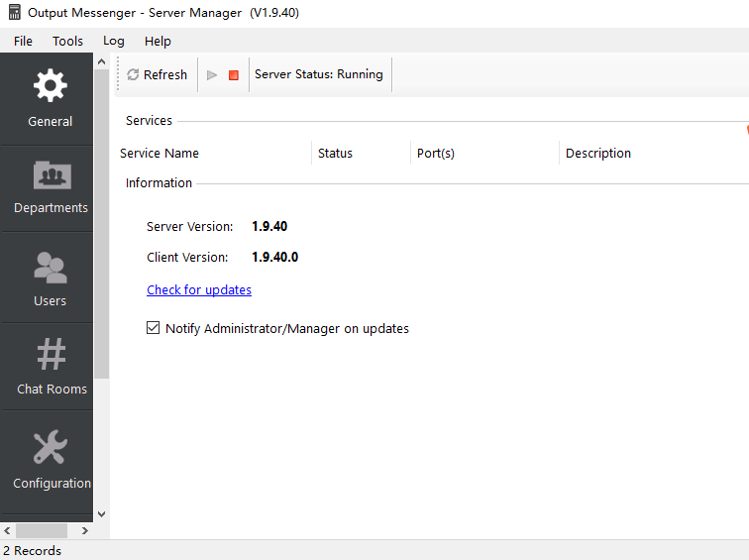Open the Users section
This screenshot has width=749, height=560.
point(50,279)
